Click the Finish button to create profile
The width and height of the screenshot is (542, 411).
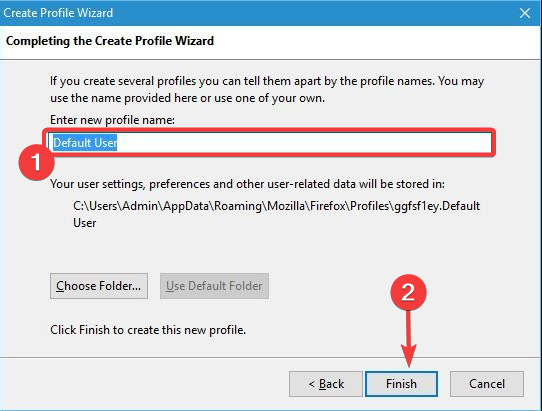401,384
